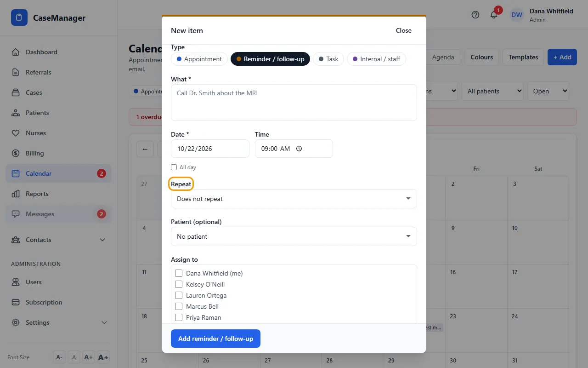Open the Patient (optional) dropdown
Viewport: 588px width, 368px height.
(x=294, y=236)
